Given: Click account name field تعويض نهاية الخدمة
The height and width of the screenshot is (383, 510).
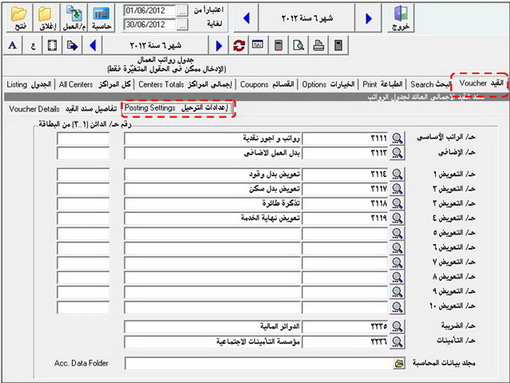Looking at the screenshot, I should point(213,218).
